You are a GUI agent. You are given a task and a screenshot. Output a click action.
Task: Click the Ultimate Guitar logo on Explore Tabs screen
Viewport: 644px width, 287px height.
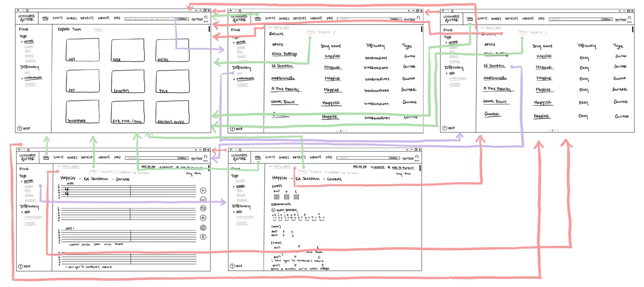point(27,18)
